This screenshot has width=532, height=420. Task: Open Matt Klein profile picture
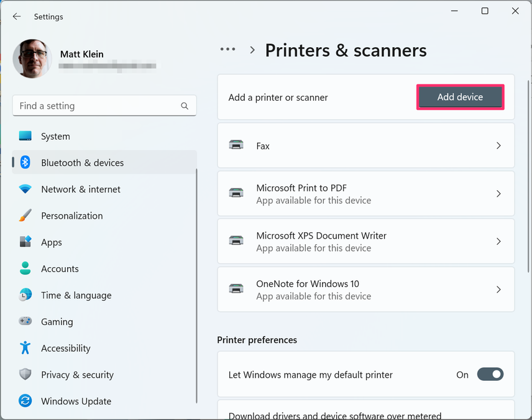[32, 58]
